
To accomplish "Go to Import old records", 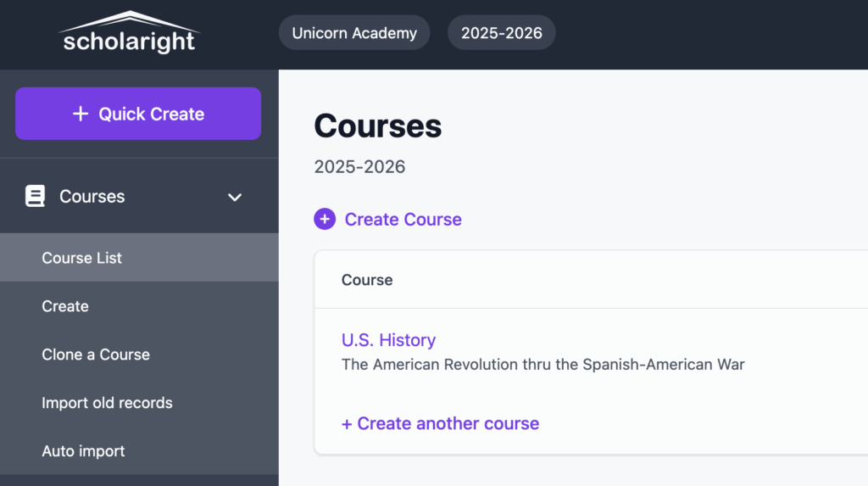I will tap(107, 403).
